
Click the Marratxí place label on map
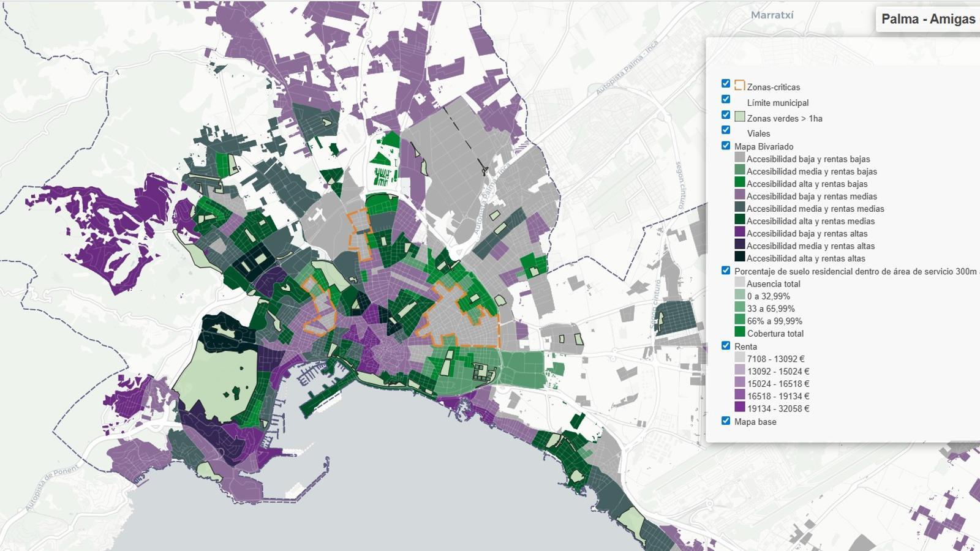(772, 15)
